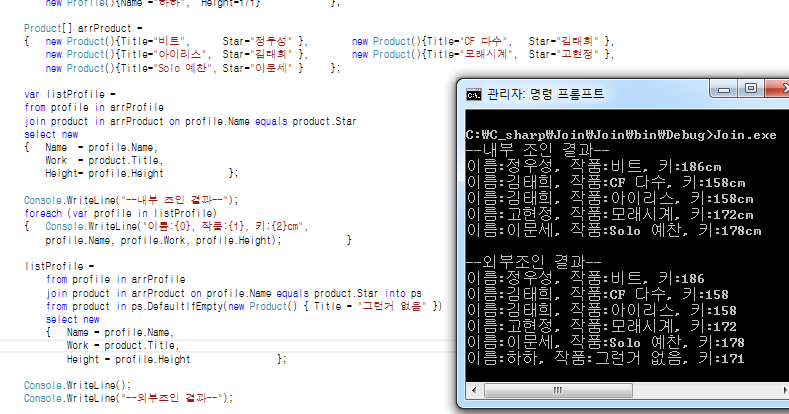Click the console's left scroll arrow

point(474,390)
